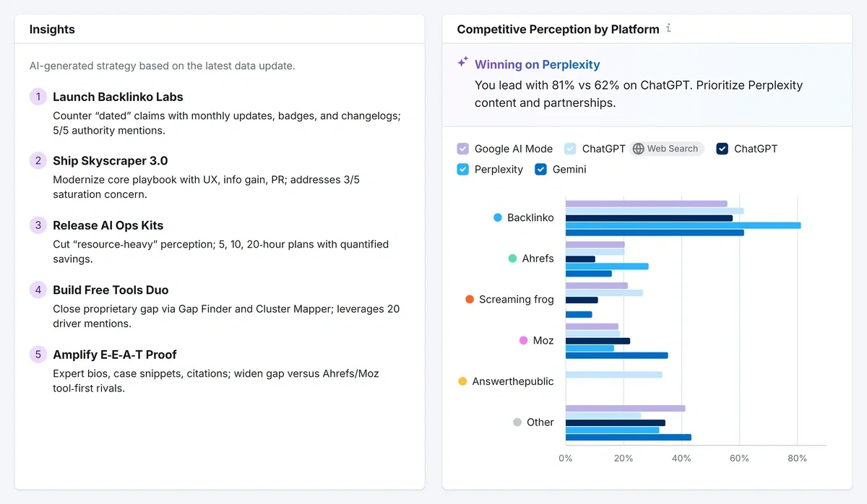Click the sparkle icon next to Winning on Perplexity
The height and width of the screenshot is (504, 867).
click(462, 62)
